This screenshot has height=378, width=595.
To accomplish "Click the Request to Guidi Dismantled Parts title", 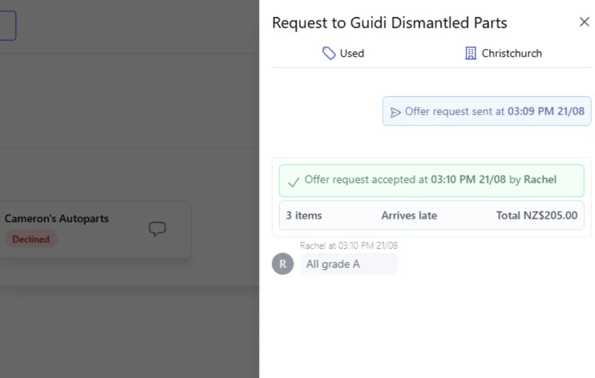I will point(389,23).
